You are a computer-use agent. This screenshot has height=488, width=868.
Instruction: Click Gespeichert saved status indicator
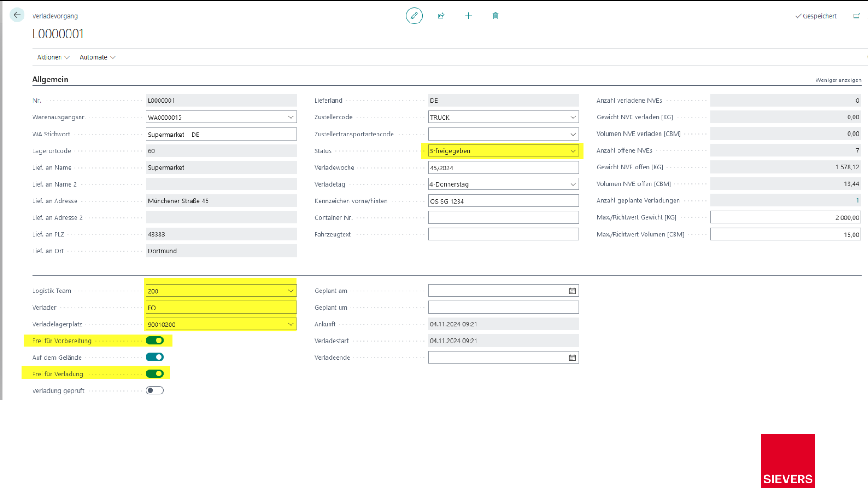816,16
